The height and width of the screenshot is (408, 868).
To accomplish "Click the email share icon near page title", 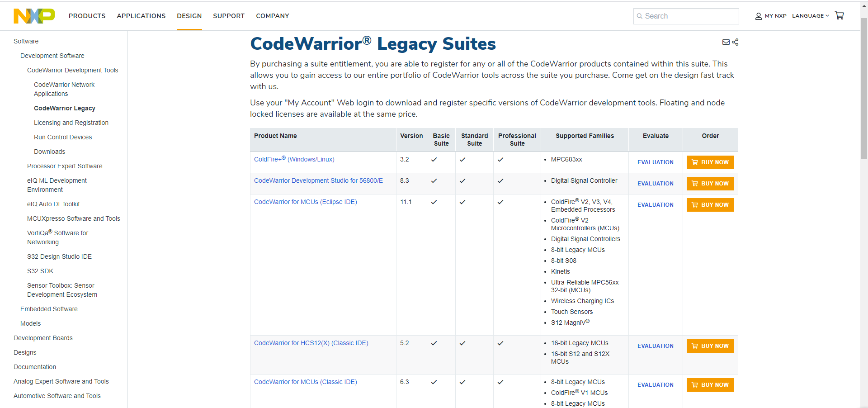I will pos(726,42).
